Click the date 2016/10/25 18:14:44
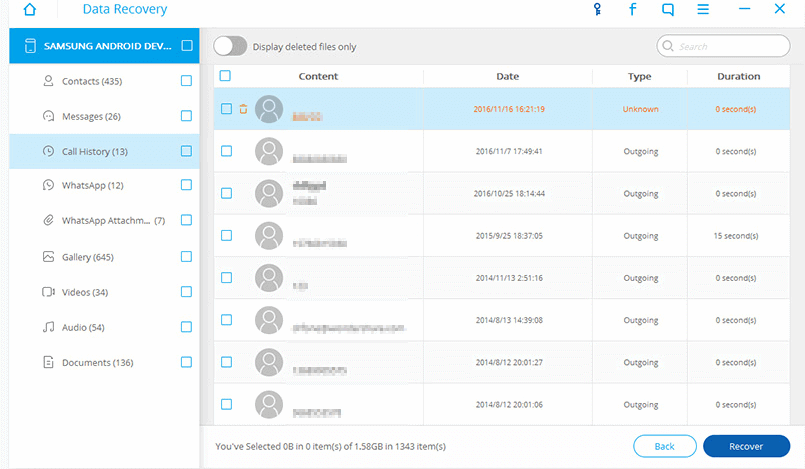Screen dimensions: 805x469 (509, 193)
